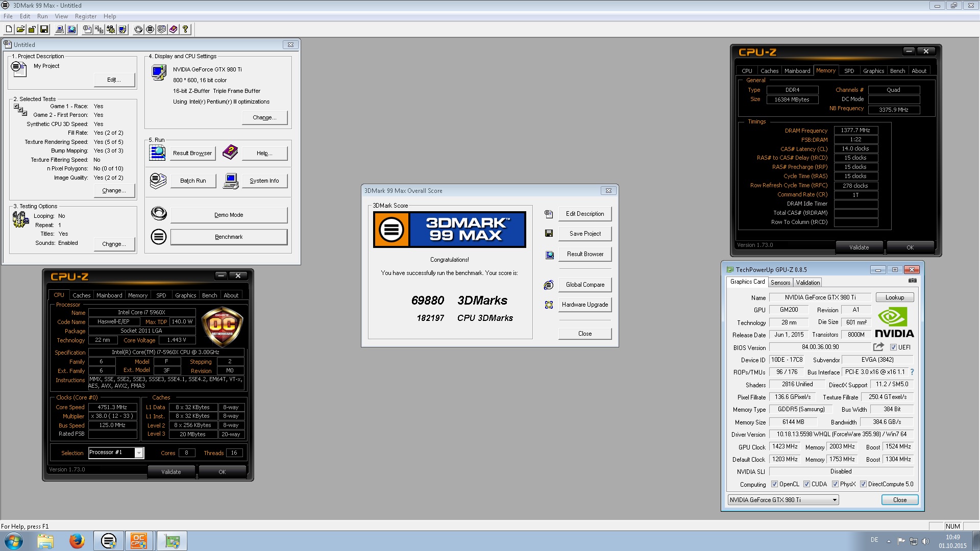Switch to the Sensors tab in GPU-Z
The height and width of the screenshot is (551, 980).
780,282
